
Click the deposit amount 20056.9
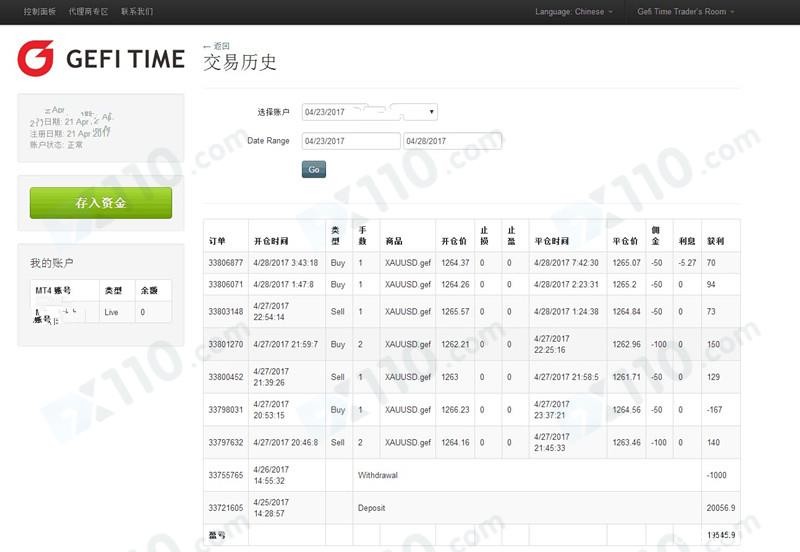[x=721, y=508]
